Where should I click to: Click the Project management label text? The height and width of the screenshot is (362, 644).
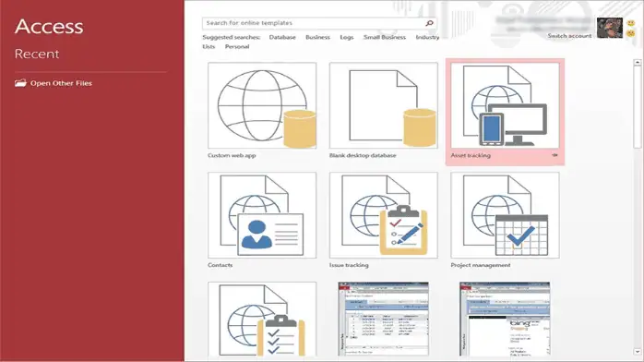[x=481, y=265]
